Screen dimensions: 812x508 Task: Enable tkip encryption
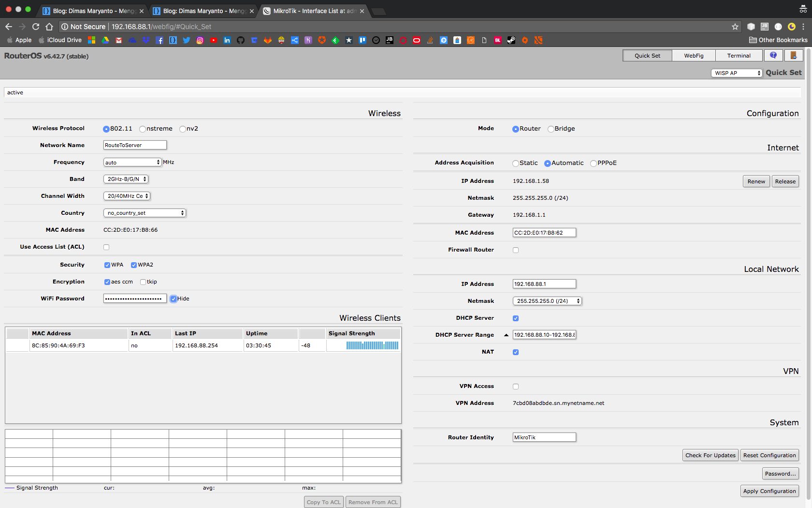click(143, 282)
